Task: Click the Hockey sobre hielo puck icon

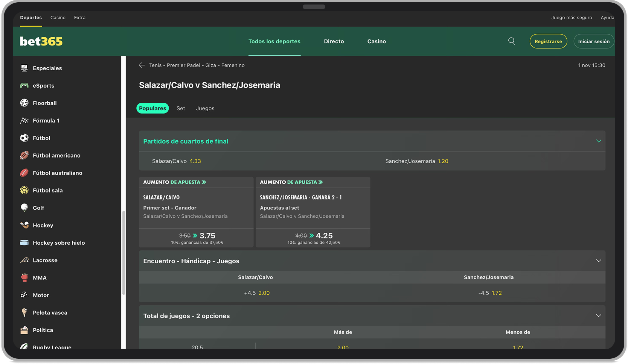Action: click(x=24, y=243)
